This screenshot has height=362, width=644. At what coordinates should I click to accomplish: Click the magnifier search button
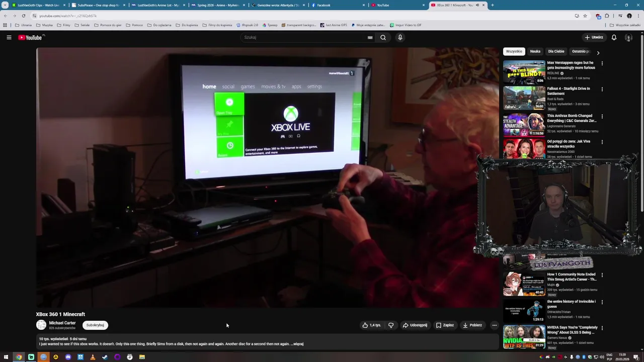click(x=383, y=37)
